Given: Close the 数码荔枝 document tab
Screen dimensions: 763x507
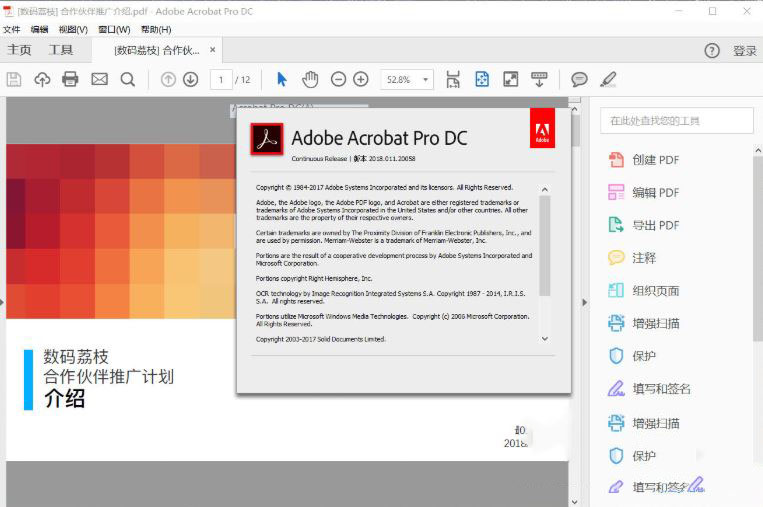Looking at the screenshot, I should [x=213, y=50].
